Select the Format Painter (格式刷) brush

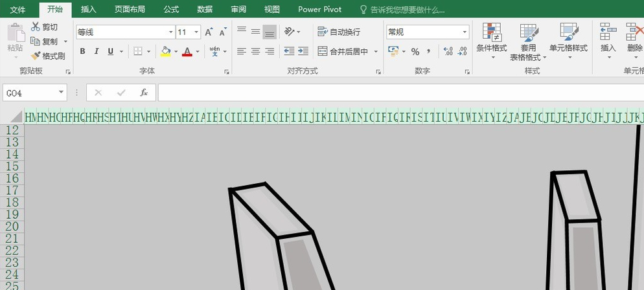point(36,56)
